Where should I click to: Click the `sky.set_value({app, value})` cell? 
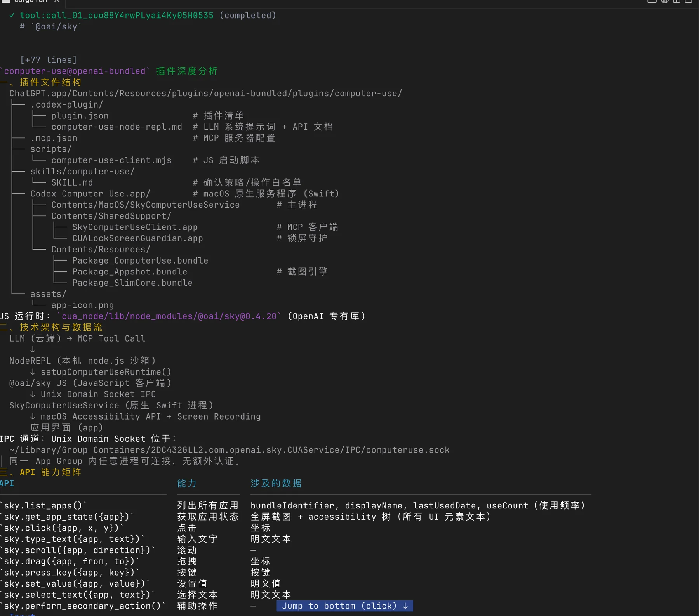(x=75, y=583)
